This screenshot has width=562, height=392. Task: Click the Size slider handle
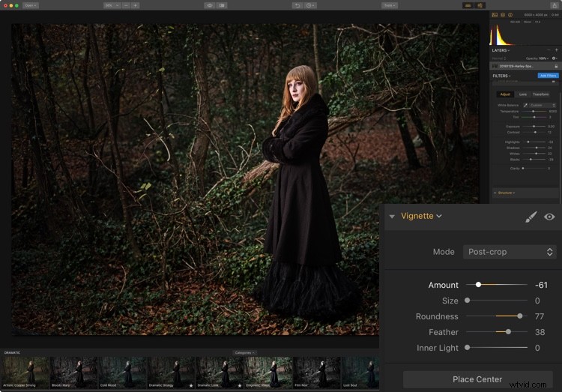[x=467, y=301]
